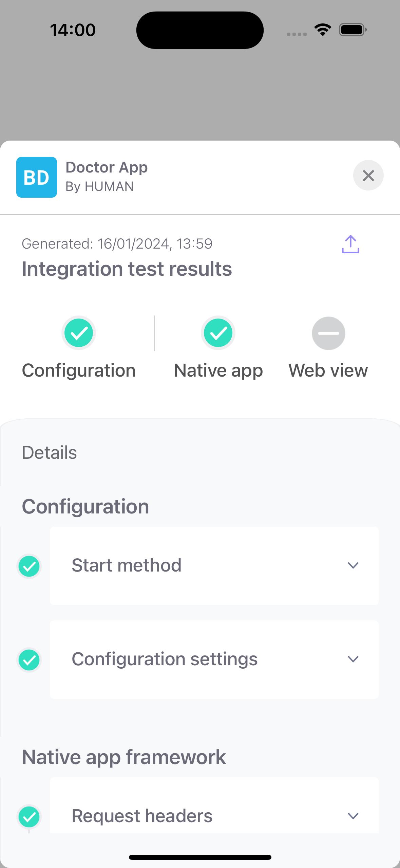Expand the Start method section
The height and width of the screenshot is (868, 400).
(353, 565)
